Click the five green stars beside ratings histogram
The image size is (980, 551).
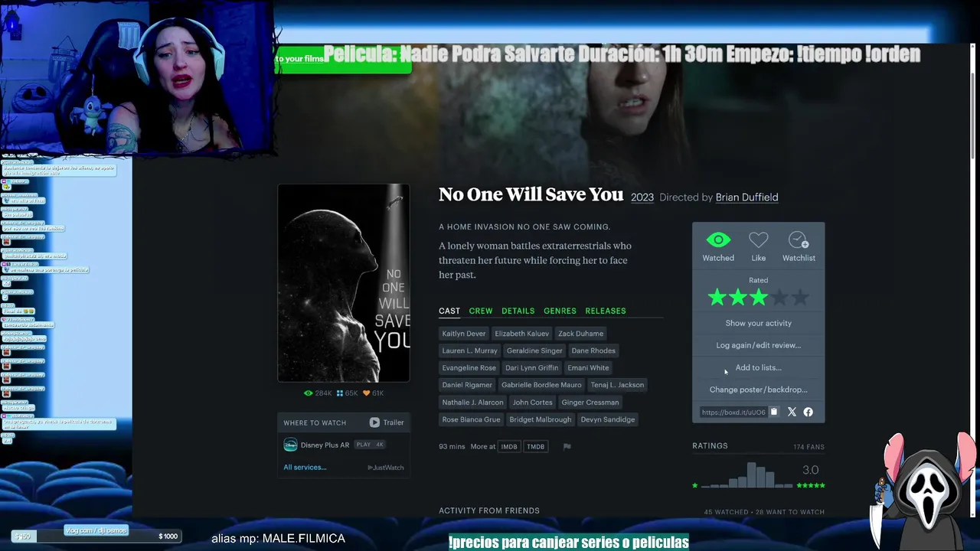click(x=811, y=485)
